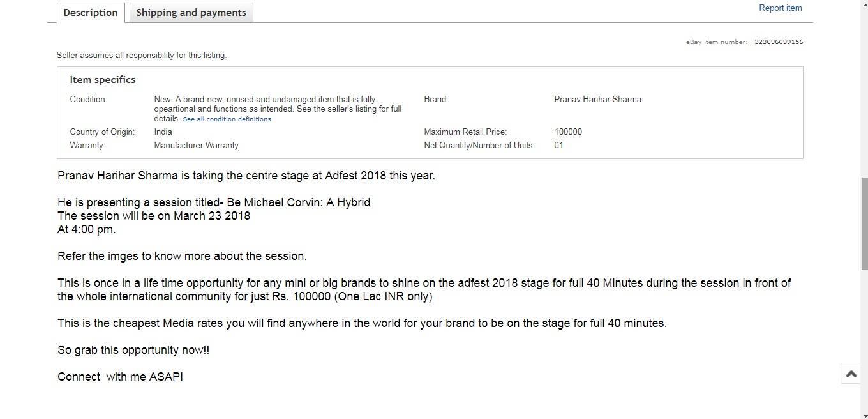Open See all condition definitions link
This screenshot has height=419, width=868.
click(227, 119)
